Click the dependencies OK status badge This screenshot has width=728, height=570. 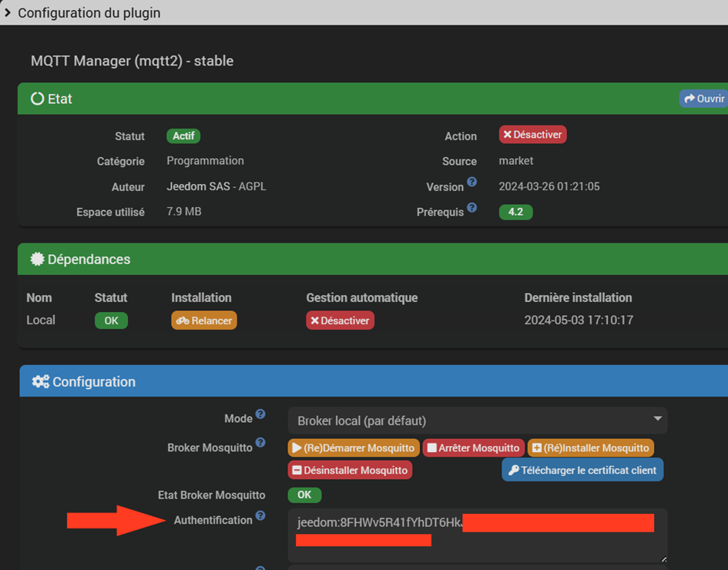(x=111, y=320)
